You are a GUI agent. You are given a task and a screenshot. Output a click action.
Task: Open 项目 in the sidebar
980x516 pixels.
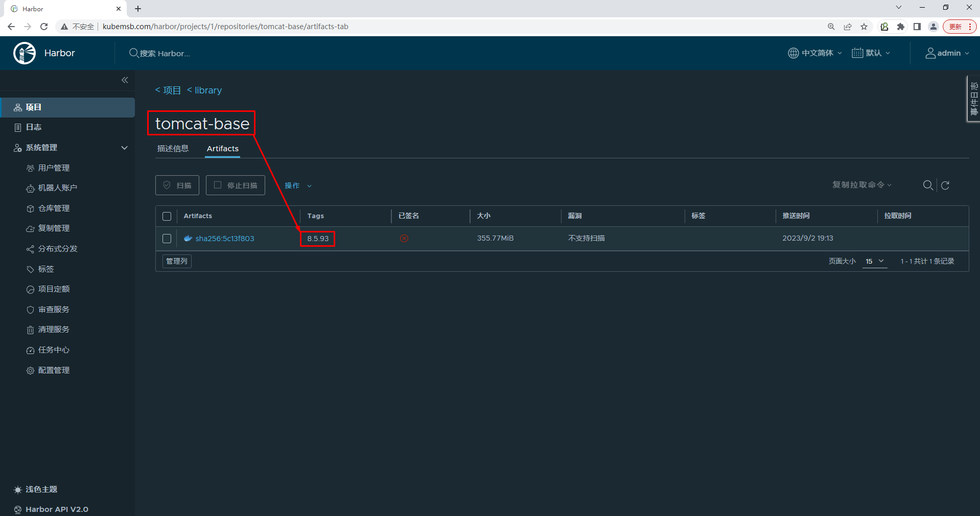click(x=67, y=107)
